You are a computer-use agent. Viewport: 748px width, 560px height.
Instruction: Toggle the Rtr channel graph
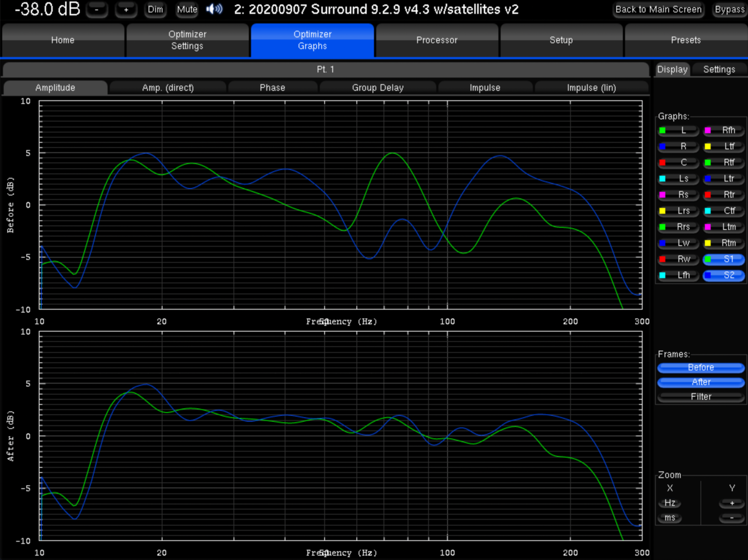[724, 194]
